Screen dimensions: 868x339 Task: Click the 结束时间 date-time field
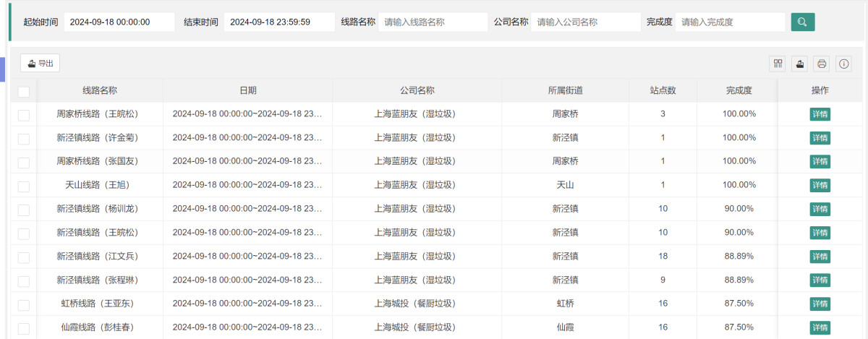click(x=279, y=22)
